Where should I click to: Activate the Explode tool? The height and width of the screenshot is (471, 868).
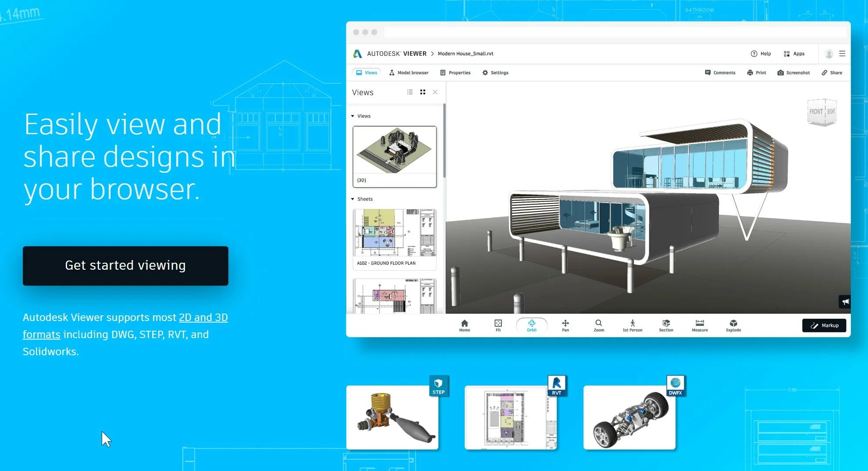(x=733, y=325)
